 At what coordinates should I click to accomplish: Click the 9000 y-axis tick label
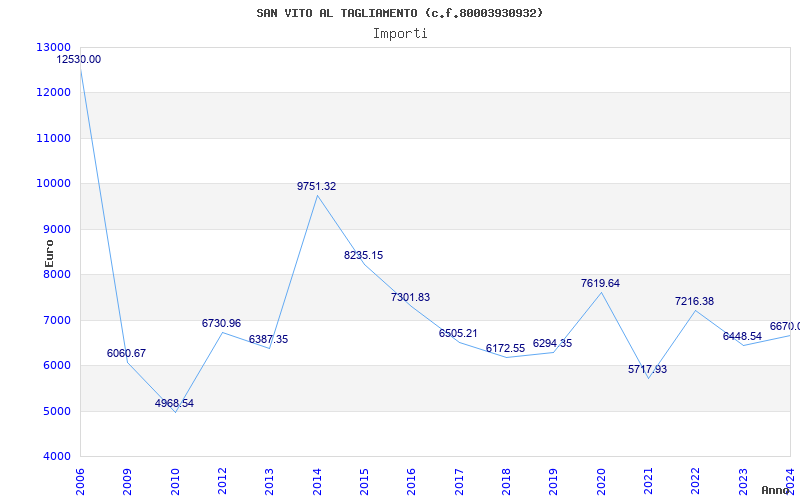coord(56,230)
